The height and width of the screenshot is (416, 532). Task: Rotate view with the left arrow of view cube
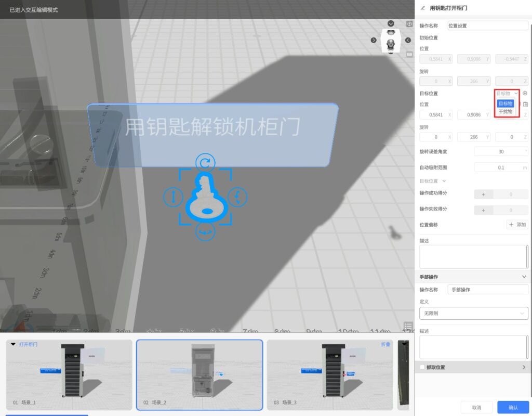(374, 40)
